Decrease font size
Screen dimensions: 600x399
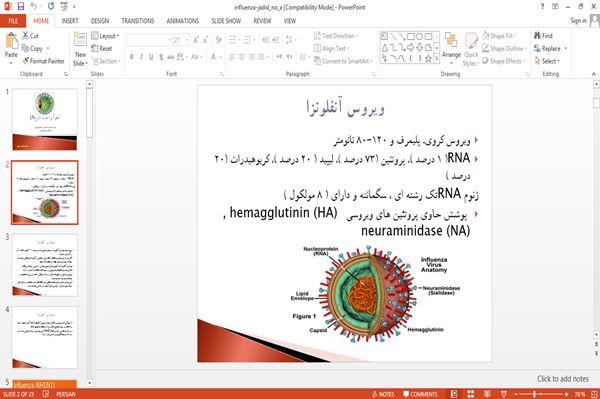pos(205,40)
